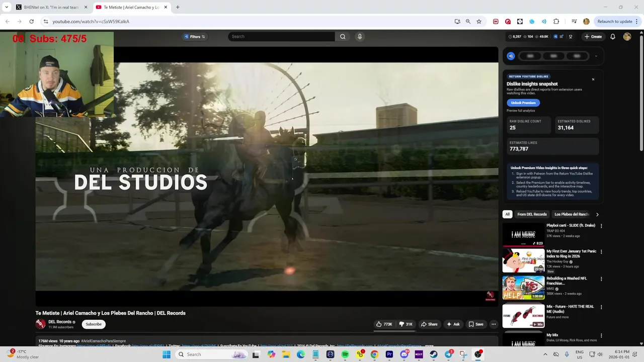Share the video
644x362 pixels.
[429, 324]
